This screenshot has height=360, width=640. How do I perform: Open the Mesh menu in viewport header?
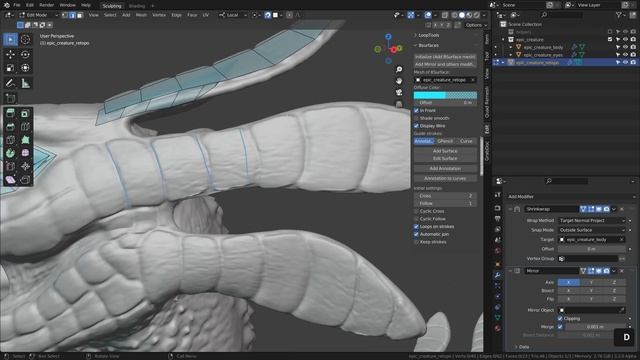click(141, 15)
